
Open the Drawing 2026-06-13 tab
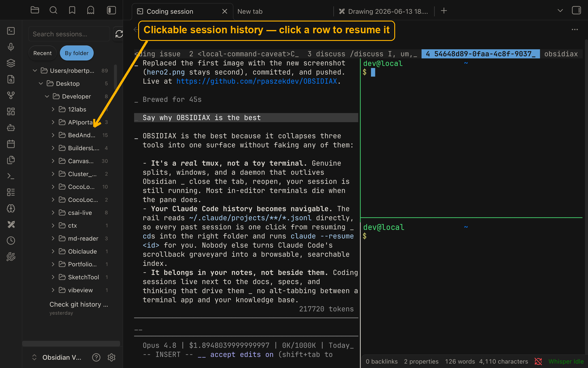384,11
